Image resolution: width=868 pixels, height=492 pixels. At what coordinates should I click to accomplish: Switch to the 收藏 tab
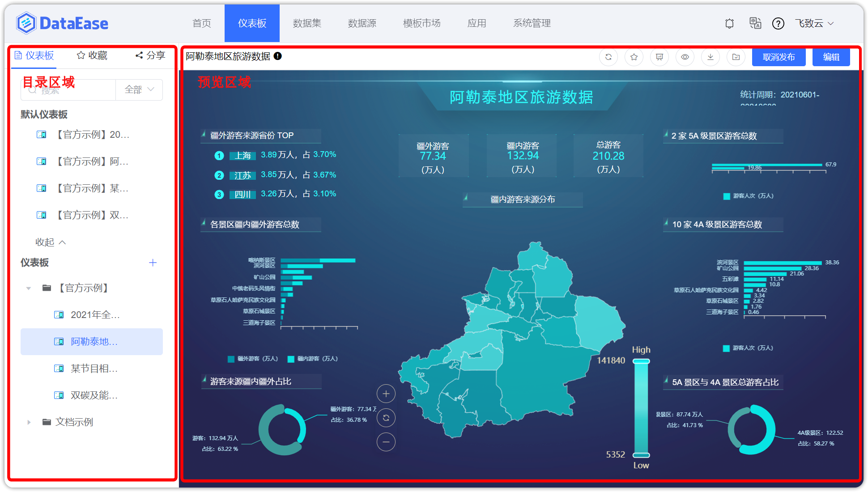[x=91, y=55]
